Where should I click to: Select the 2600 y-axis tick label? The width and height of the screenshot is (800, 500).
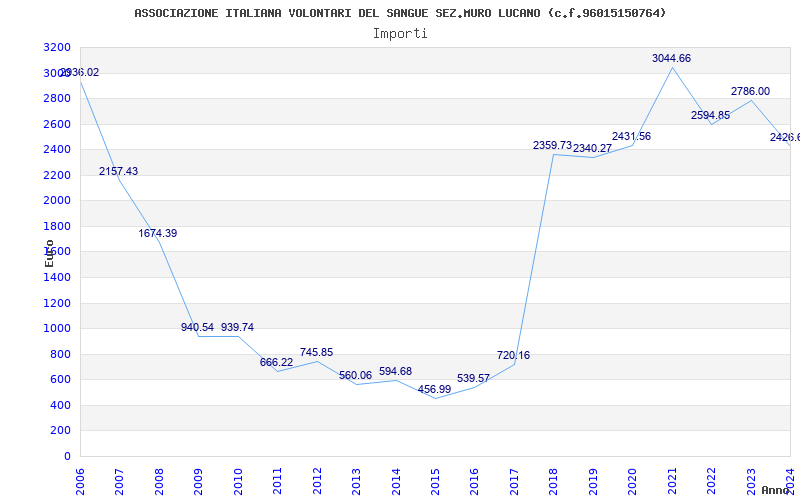[57, 124]
